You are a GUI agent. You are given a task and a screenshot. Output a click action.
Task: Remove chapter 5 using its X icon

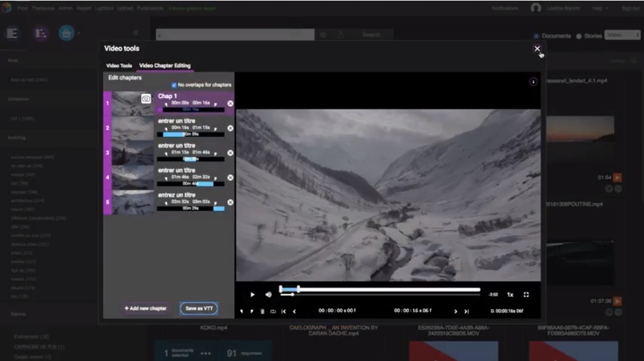(x=230, y=202)
